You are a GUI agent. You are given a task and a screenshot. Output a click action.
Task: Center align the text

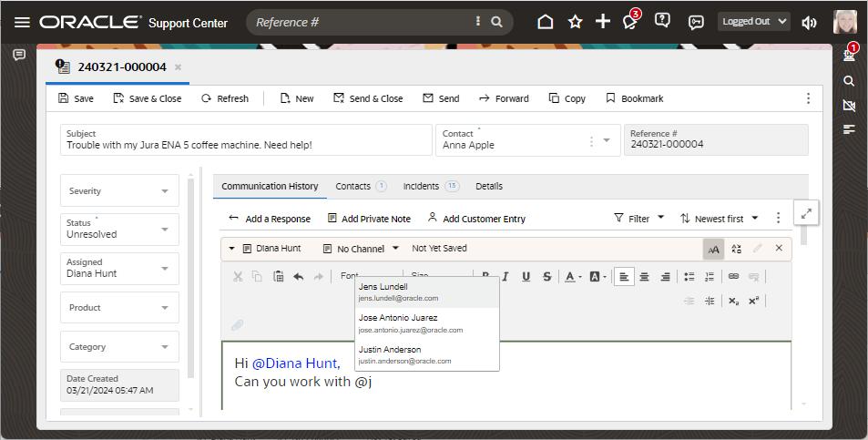click(x=644, y=276)
